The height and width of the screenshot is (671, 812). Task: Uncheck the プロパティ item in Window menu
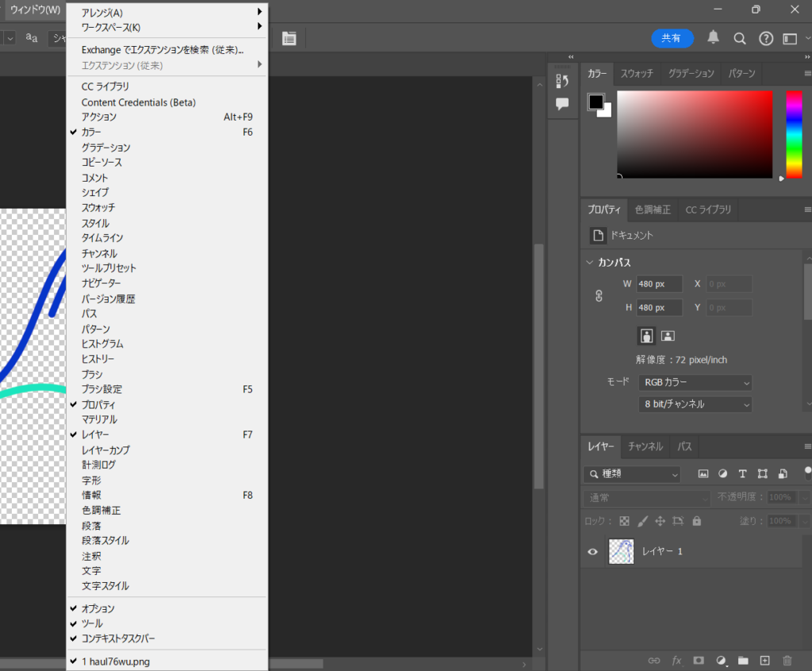pyautogui.click(x=98, y=405)
